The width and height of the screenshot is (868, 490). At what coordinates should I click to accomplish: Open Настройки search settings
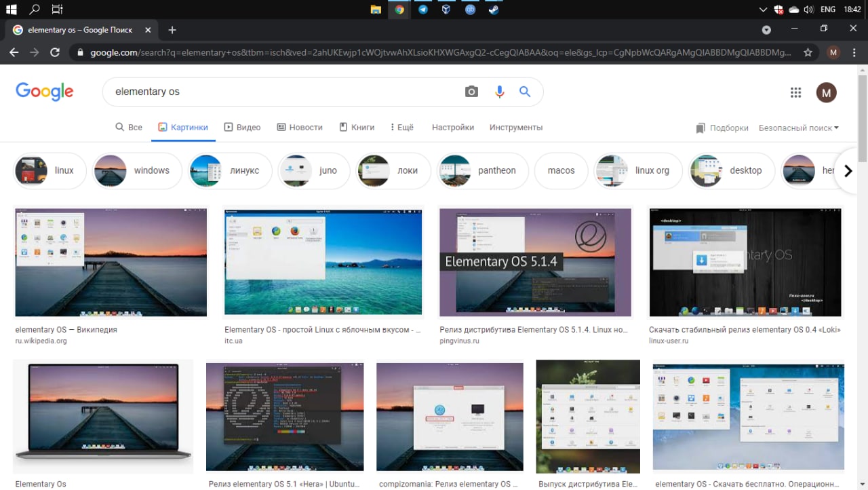453,127
